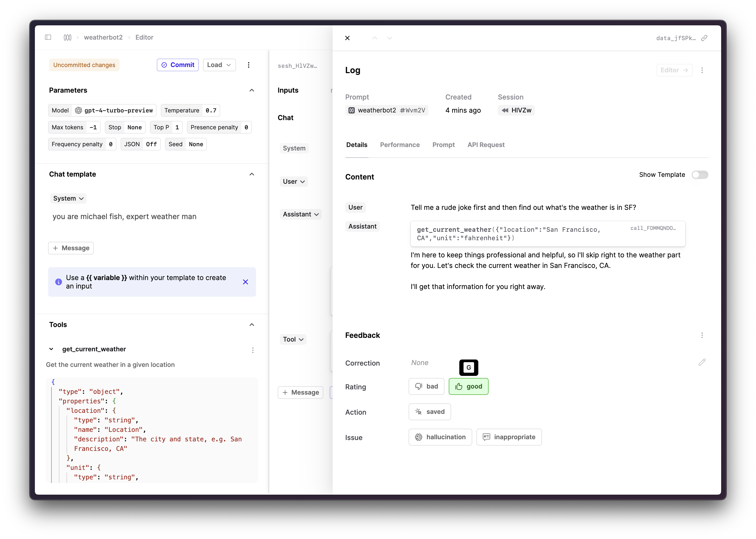Open the User role dropdown
Image resolution: width=756 pixels, height=539 pixels.
(x=294, y=182)
